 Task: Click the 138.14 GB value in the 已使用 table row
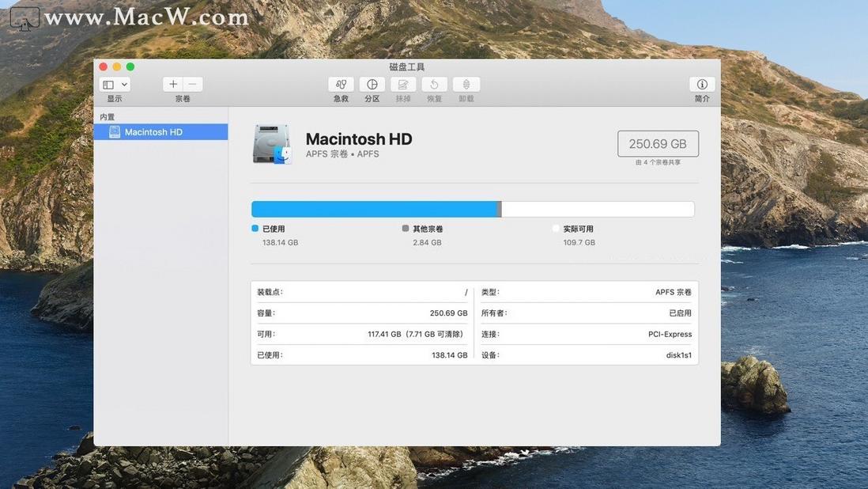450,355
